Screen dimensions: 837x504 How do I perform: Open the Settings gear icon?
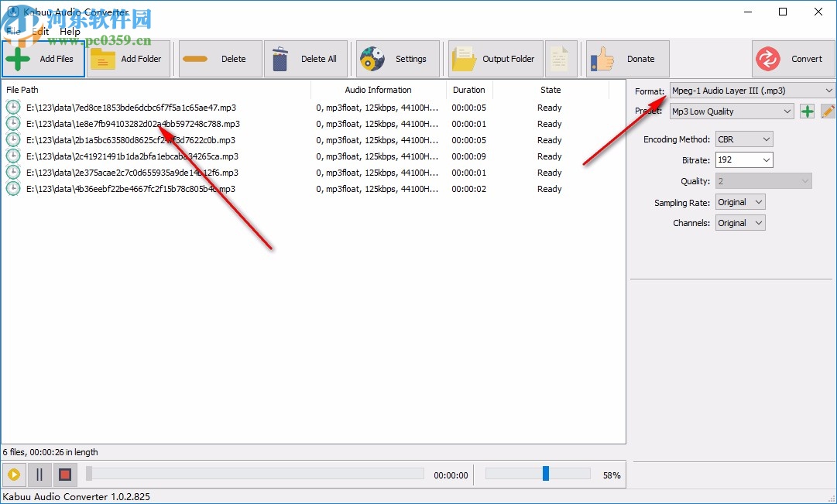[x=397, y=58]
